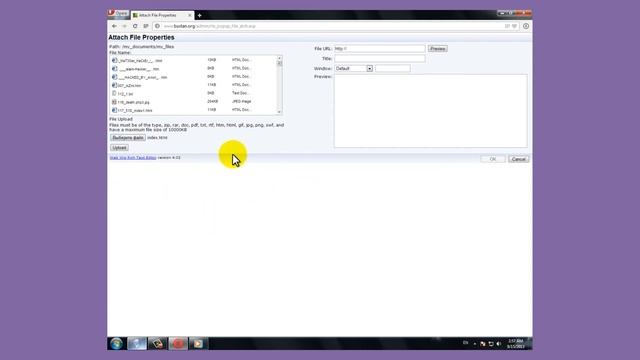Click the text document file icon
This screenshot has width=640, height=360.
click(114, 93)
